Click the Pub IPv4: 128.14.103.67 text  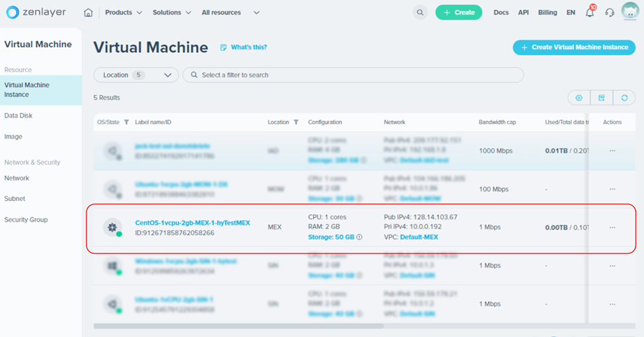point(421,217)
